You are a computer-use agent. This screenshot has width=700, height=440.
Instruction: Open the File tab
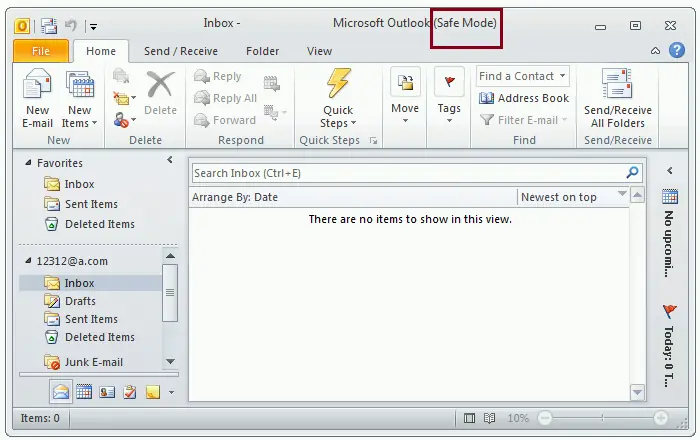41,51
